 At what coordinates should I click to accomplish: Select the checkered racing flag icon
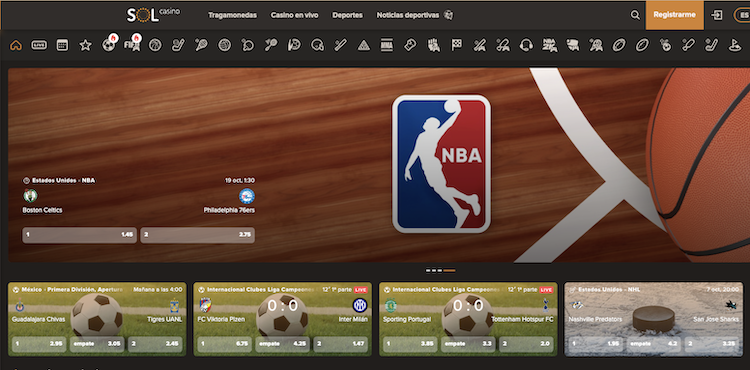456,45
